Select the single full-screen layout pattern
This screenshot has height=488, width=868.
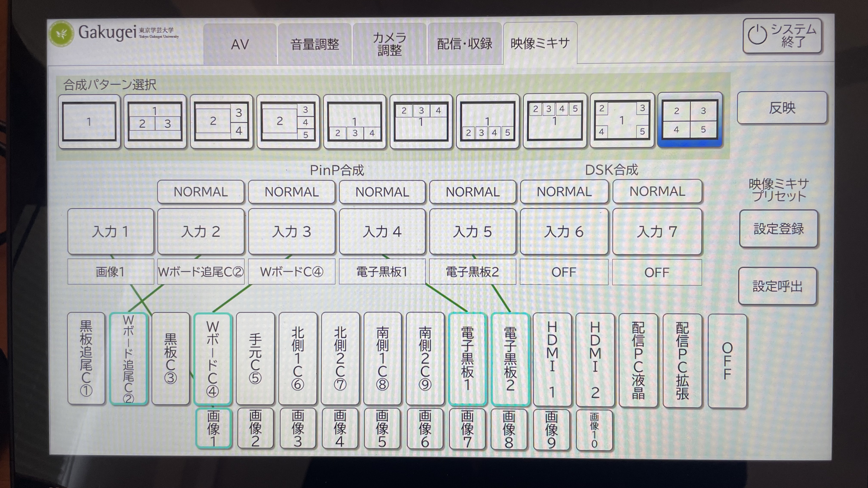tap(89, 122)
